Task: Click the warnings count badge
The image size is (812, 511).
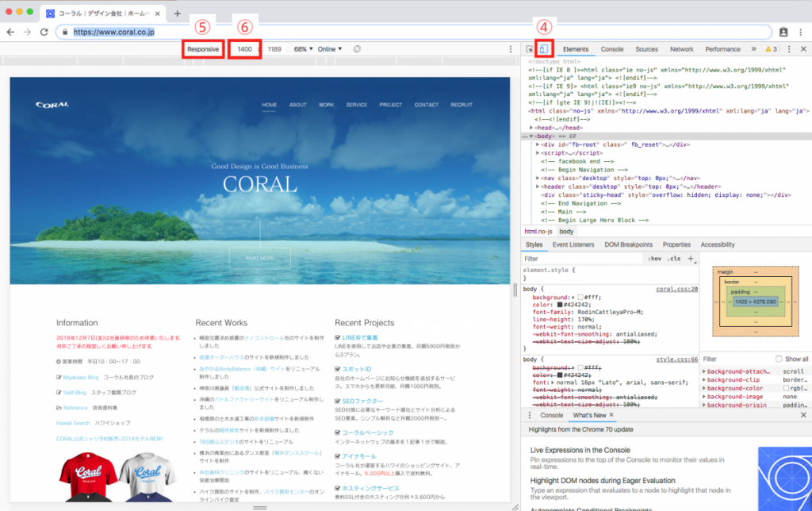Action: point(771,49)
